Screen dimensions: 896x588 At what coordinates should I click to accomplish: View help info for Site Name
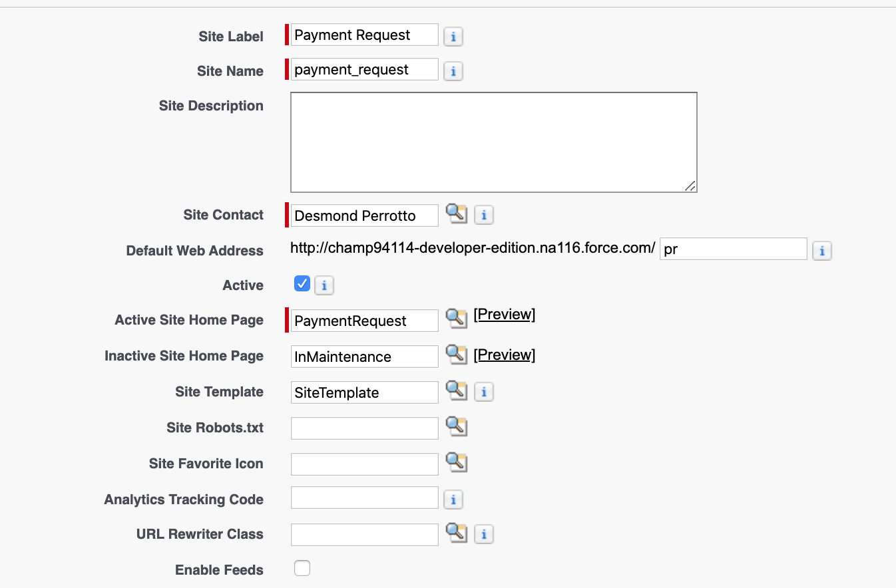pyautogui.click(x=453, y=71)
